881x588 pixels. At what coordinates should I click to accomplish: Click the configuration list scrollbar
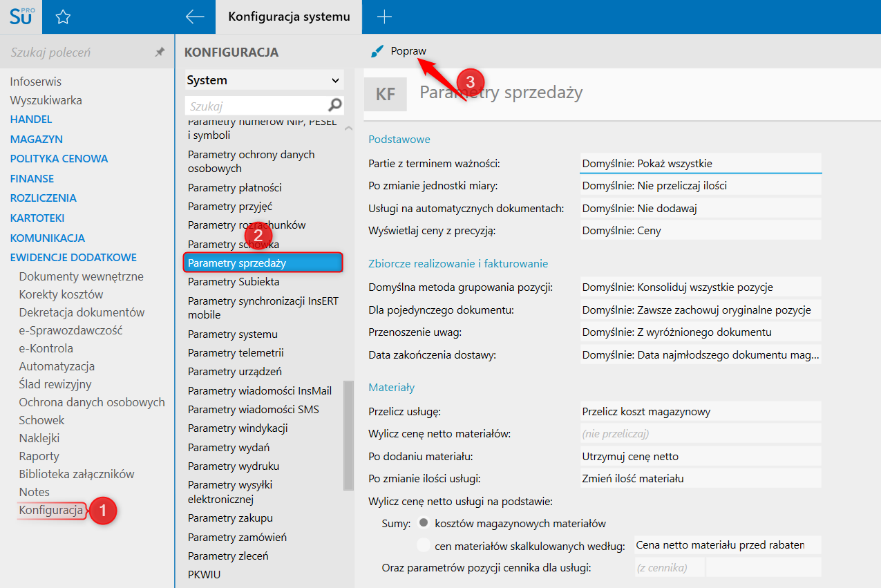click(x=348, y=435)
